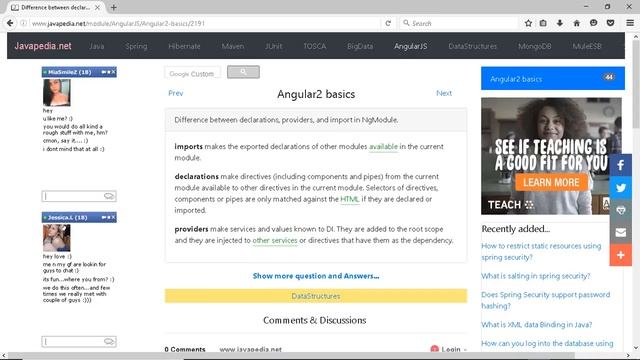
Task: Open the Hibernate menu
Action: coord(184,46)
